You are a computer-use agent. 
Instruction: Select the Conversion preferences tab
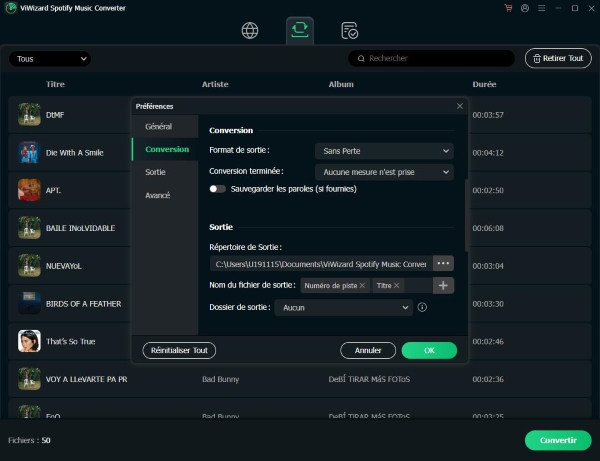167,149
